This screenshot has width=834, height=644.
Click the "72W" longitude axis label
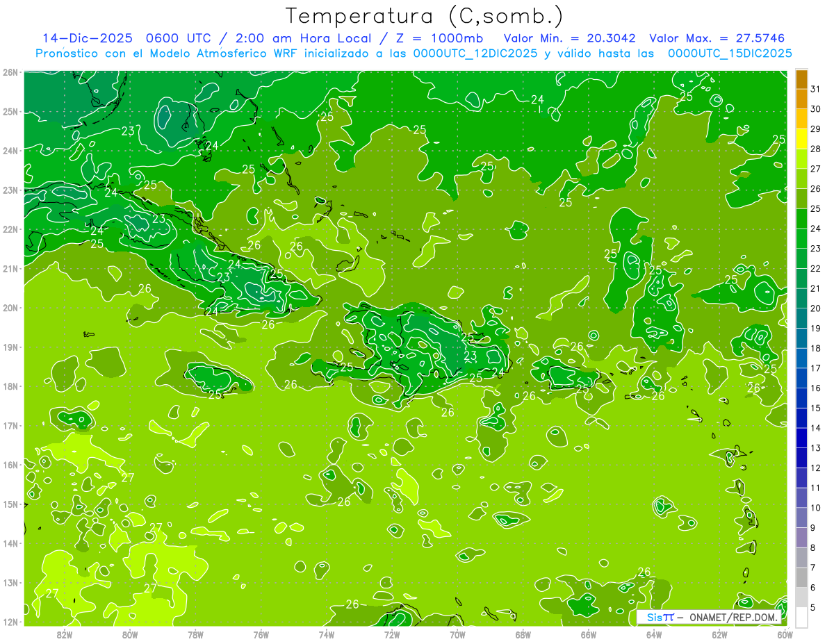coord(392,635)
